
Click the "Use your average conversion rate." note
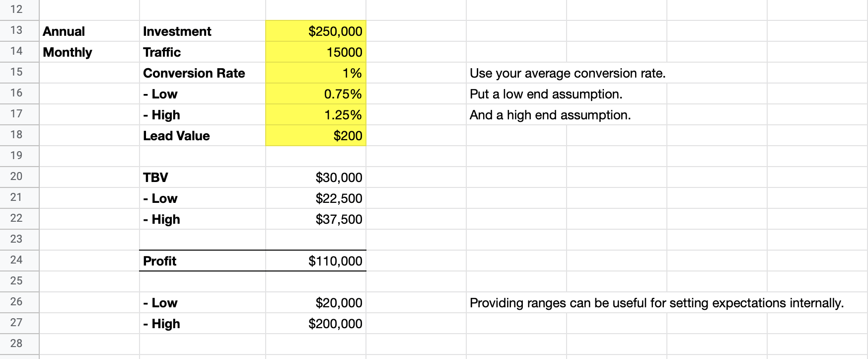567,73
